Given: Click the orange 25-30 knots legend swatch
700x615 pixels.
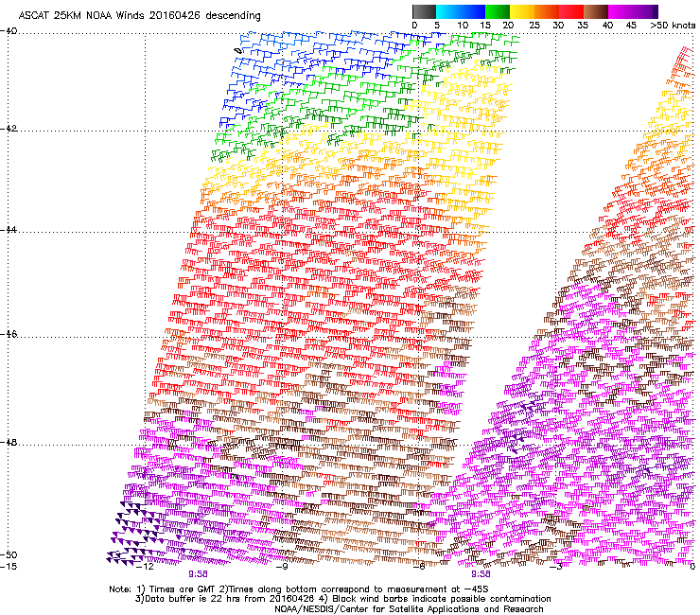Looking at the screenshot, I should [547, 11].
